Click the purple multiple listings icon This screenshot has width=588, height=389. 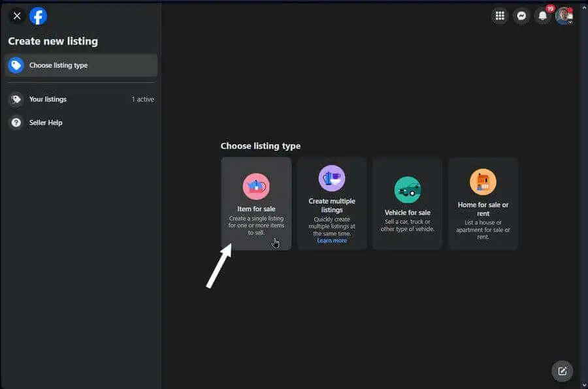[332, 178]
